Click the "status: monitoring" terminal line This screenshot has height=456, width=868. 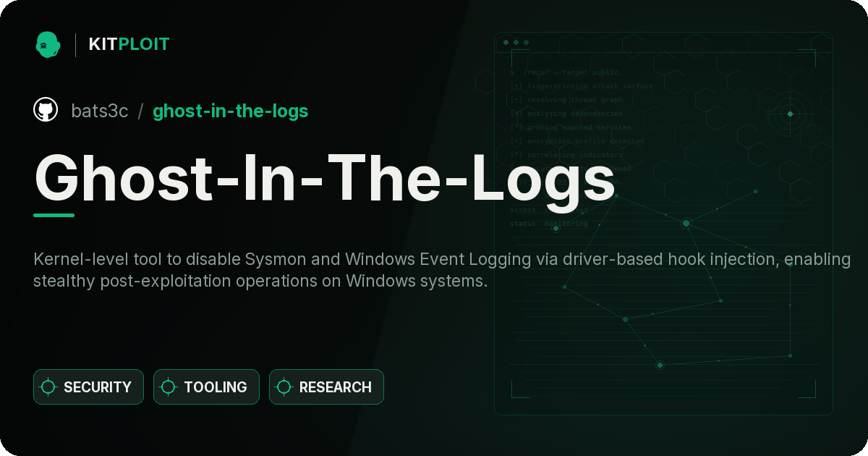[x=549, y=224]
